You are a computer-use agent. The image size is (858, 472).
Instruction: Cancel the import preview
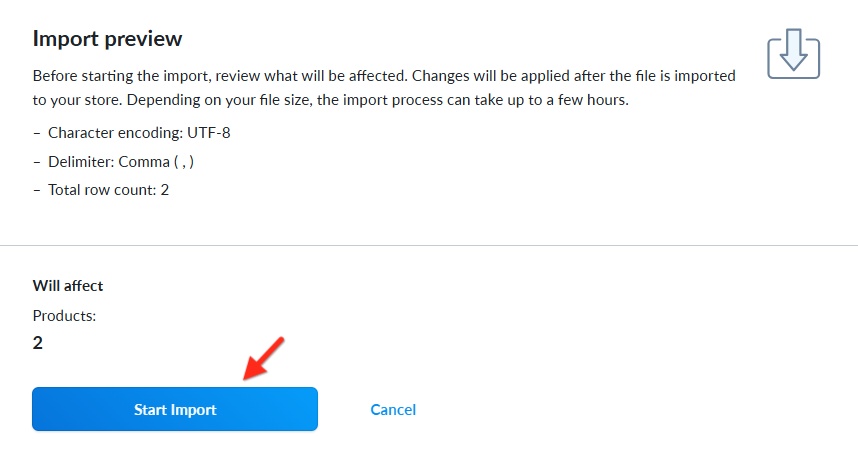pos(393,410)
